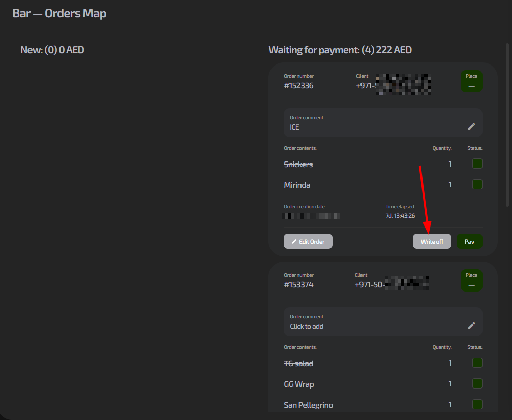The width and height of the screenshot is (512, 420).
Task: Toggle status checkbox for Mirinda
Action: click(x=477, y=184)
